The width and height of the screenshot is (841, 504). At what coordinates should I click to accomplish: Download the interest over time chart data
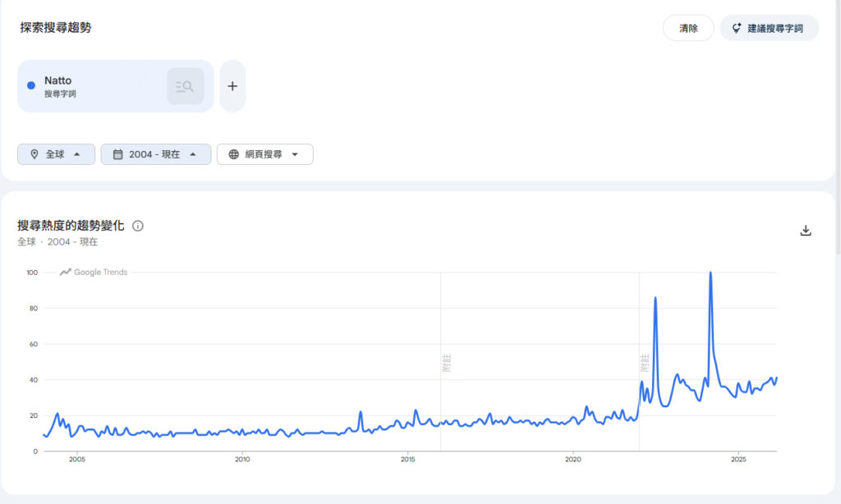(805, 231)
